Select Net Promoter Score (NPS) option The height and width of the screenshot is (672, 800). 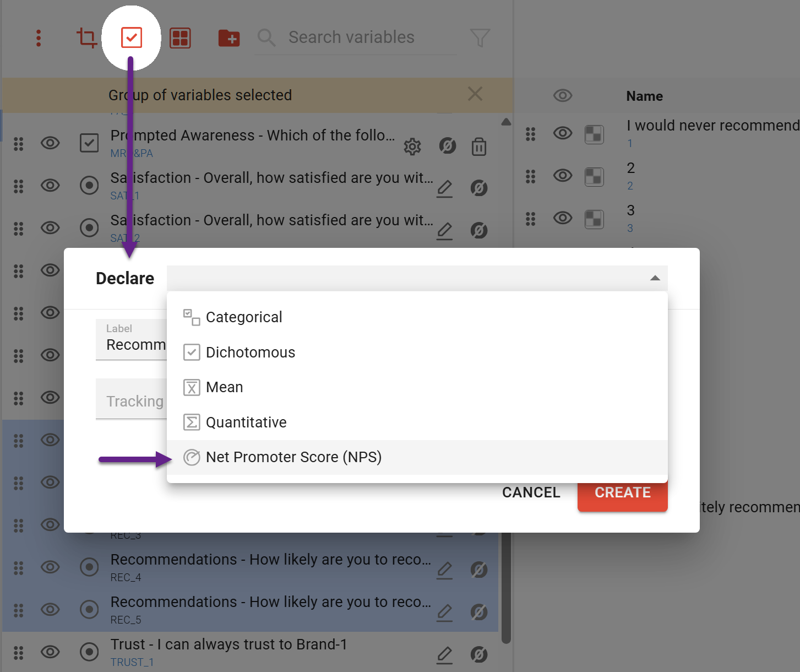point(293,457)
